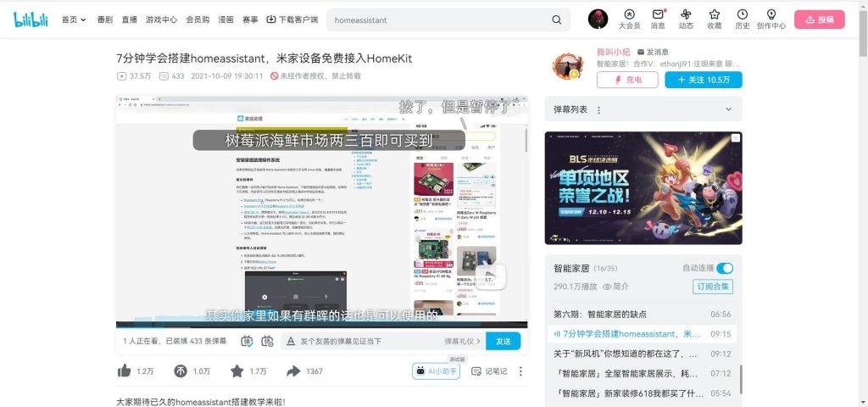Open danmaku settings icon
Screen dimensions: 868x407
point(267,341)
